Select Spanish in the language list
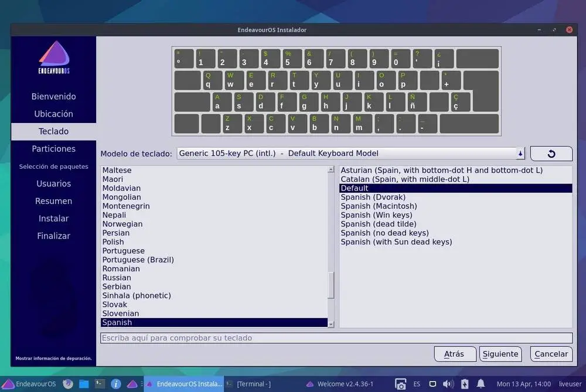The height and width of the screenshot is (392, 586). (214, 322)
